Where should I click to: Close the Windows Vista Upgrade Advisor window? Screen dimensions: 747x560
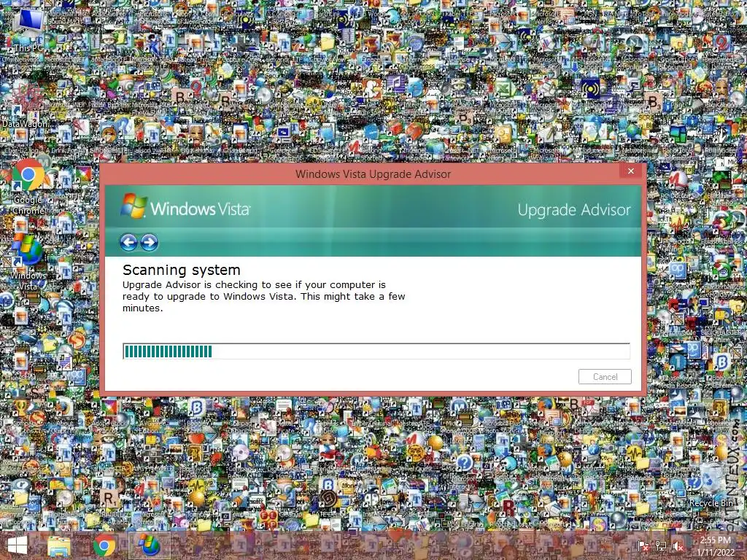point(631,171)
